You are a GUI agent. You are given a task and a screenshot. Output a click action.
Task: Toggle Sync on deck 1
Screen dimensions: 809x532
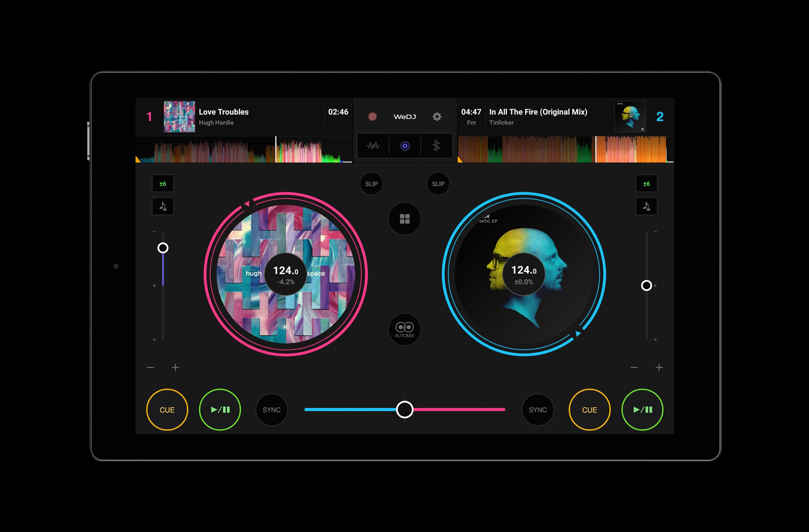[271, 410]
